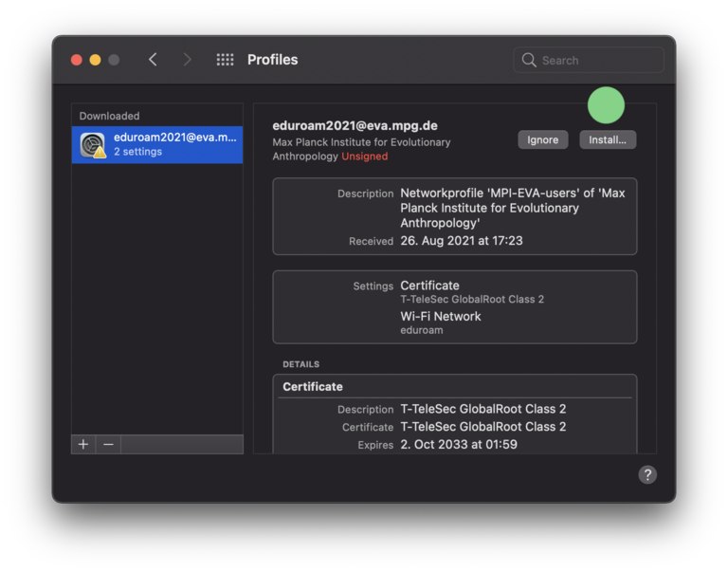This screenshot has height=572, width=728.
Task: Focus the Search field
Action: (x=589, y=60)
